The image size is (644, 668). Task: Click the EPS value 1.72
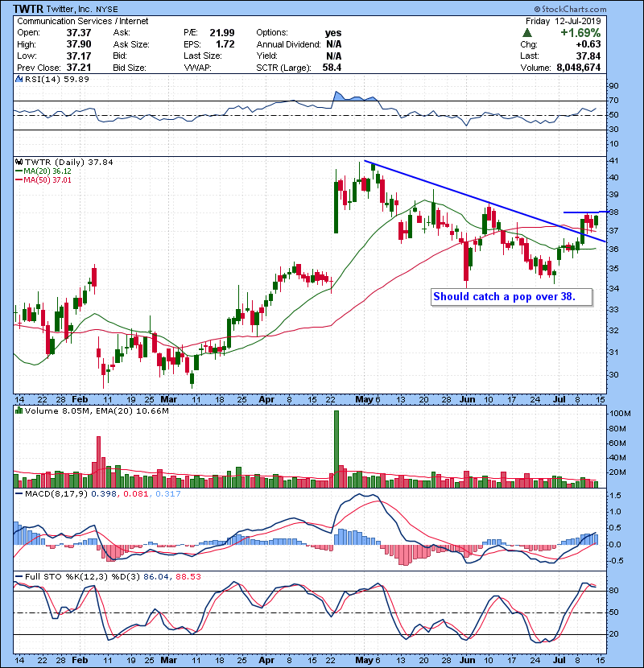[225, 44]
